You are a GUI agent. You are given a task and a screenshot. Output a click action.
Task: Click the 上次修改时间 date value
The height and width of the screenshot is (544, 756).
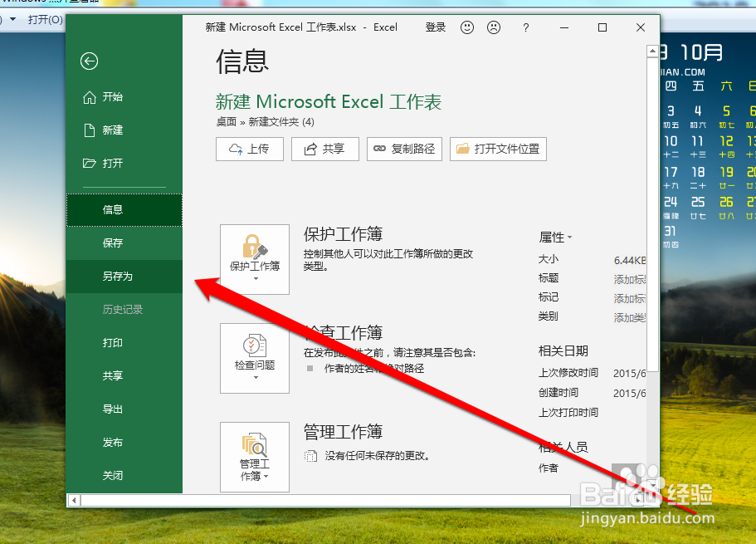[x=630, y=374]
